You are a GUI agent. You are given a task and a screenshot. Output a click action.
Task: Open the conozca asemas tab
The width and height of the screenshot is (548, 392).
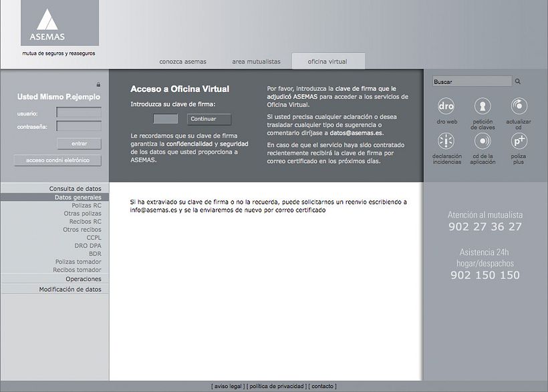click(183, 61)
